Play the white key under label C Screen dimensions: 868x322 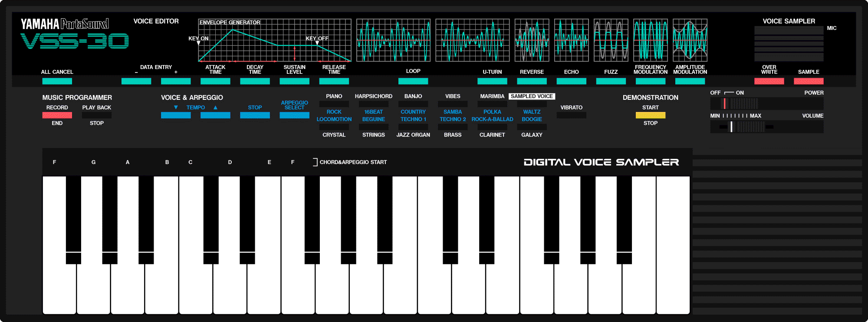(x=196, y=289)
